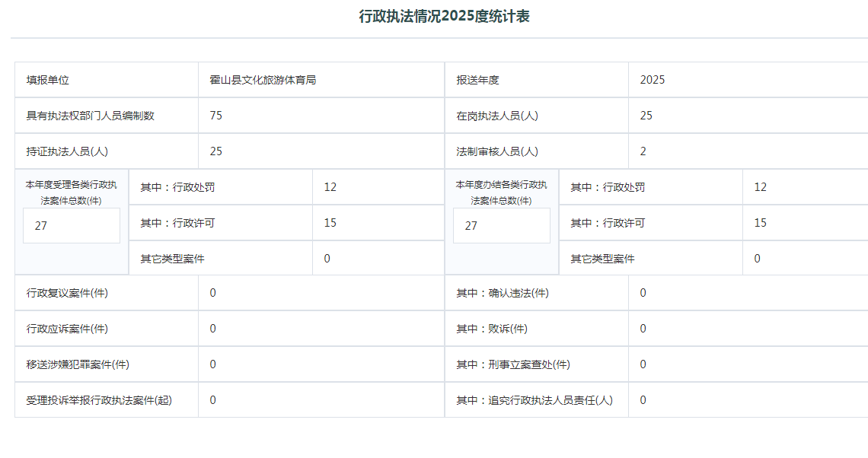Select the 2025 value beside 报送年度

pos(653,80)
